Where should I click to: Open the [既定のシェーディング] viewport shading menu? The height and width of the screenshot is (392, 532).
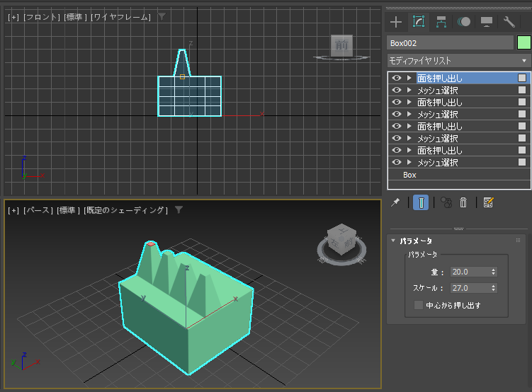pos(126,210)
